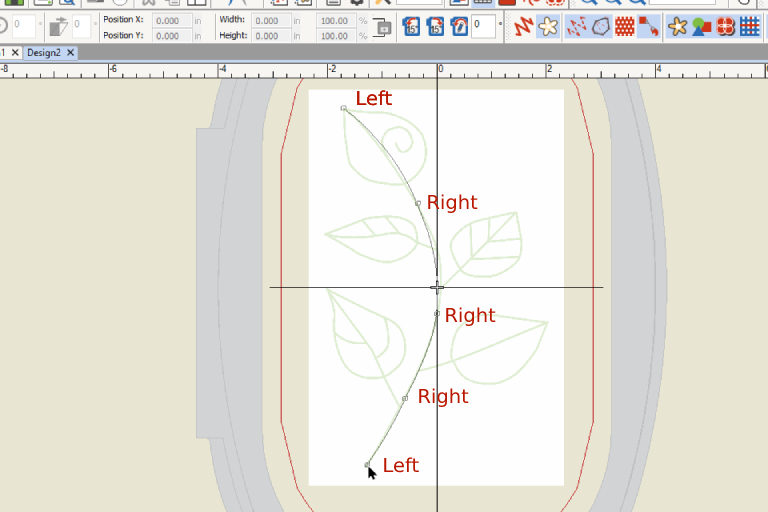The width and height of the screenshot is (768, 512).
Task: Click the Position X field
Action: tap(171, 21)
